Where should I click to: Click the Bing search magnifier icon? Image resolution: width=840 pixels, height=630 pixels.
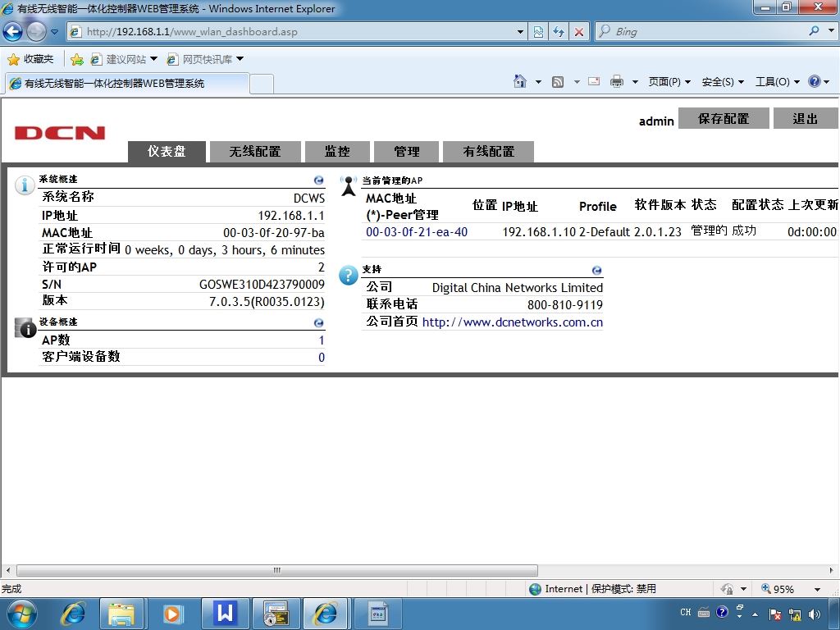click(815, 31)
